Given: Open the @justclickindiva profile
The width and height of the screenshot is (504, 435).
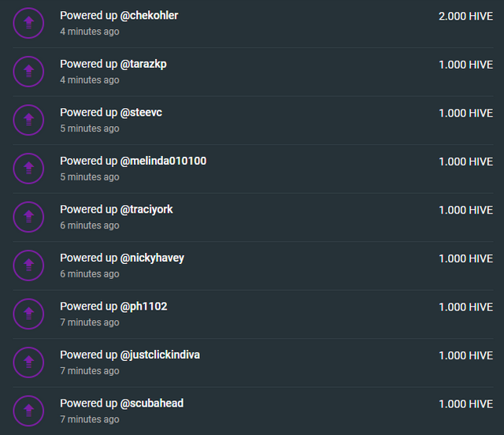Looking at the screenshot, I should pos(160,355).
